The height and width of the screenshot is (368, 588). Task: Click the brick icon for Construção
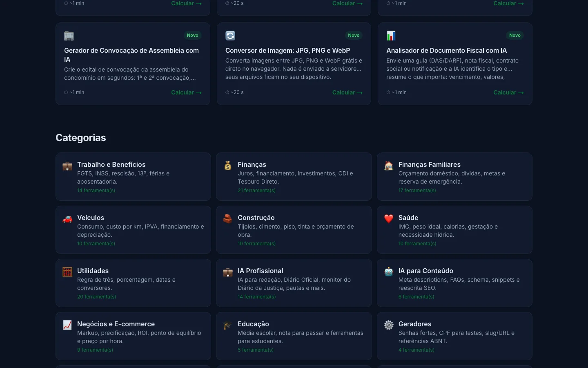coord(228,219)
